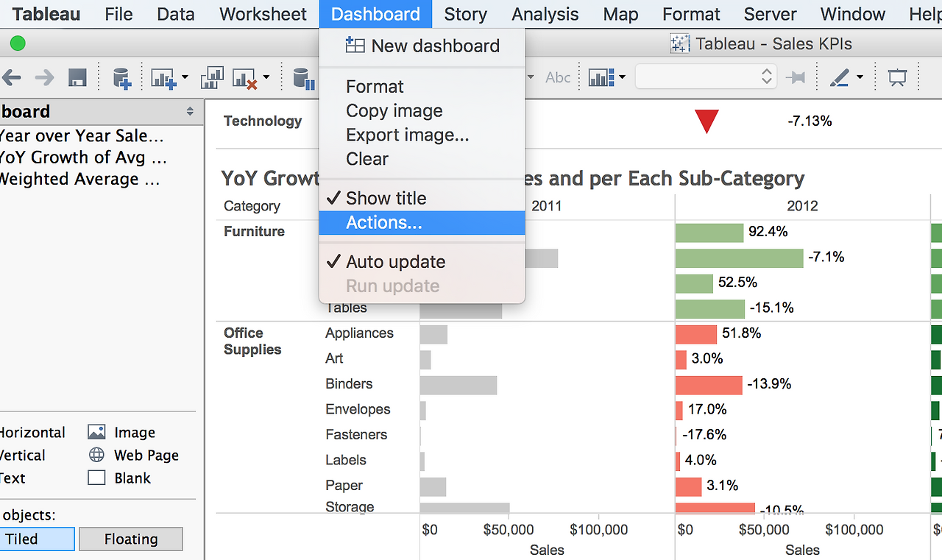Open the Tableau application menu

(46, 14)
